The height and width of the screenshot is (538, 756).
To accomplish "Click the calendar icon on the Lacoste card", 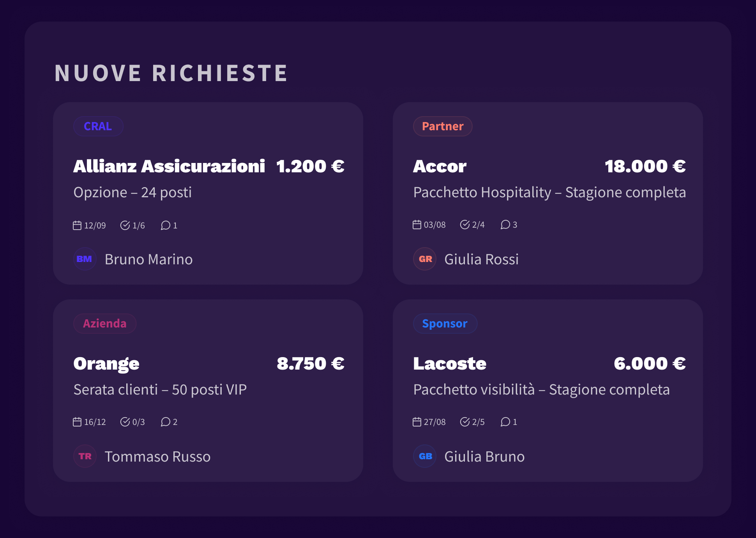I will click(417, 422).
